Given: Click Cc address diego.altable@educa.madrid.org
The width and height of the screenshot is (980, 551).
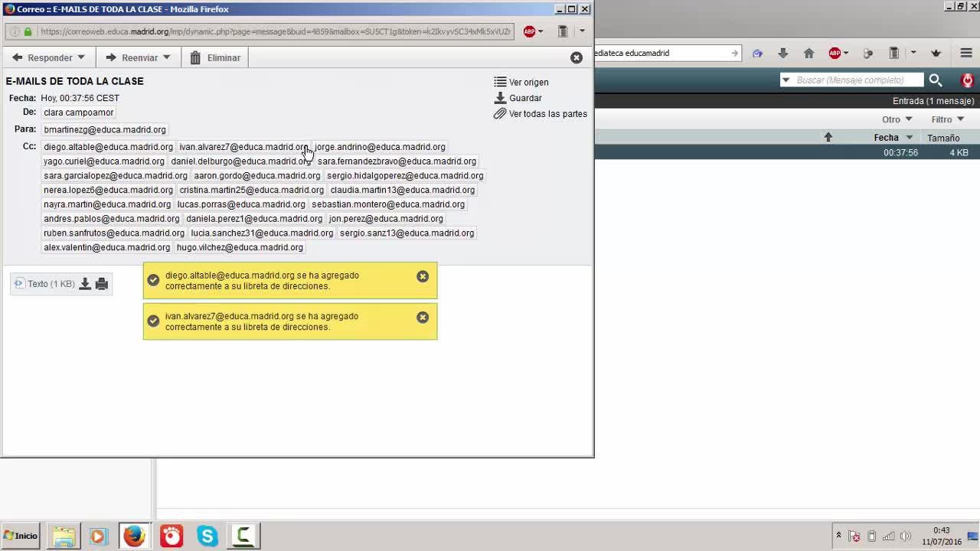Looking at the screenshot, I should (108, 147).
